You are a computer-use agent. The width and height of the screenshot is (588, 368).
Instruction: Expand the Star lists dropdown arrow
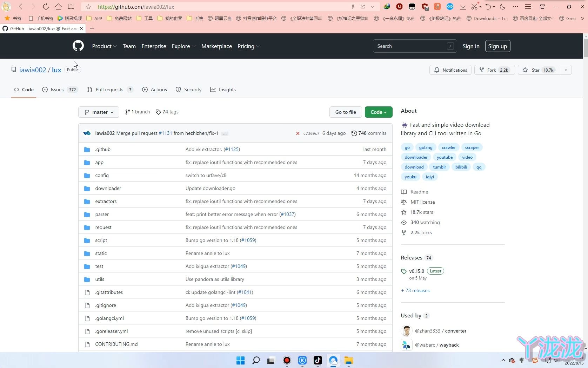point(566,70)
